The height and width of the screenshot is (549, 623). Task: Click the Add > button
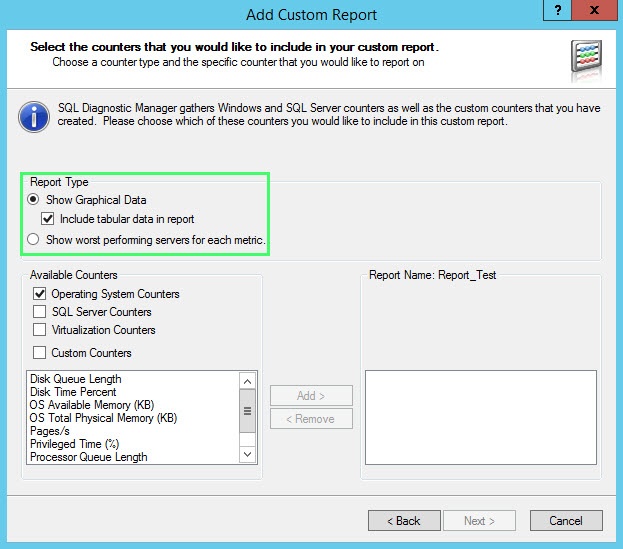point(311,396)
